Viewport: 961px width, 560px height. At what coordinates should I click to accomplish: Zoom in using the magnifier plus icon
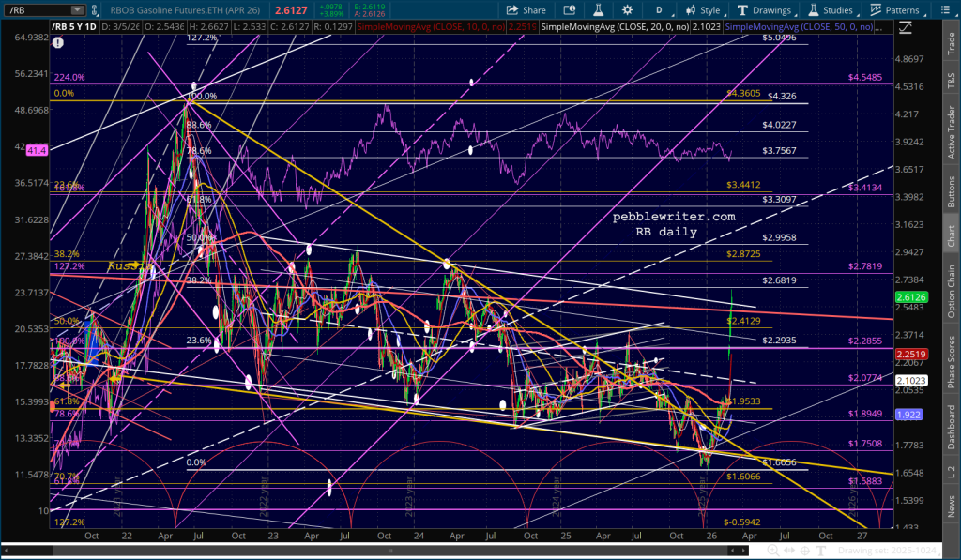click(772, 550)
